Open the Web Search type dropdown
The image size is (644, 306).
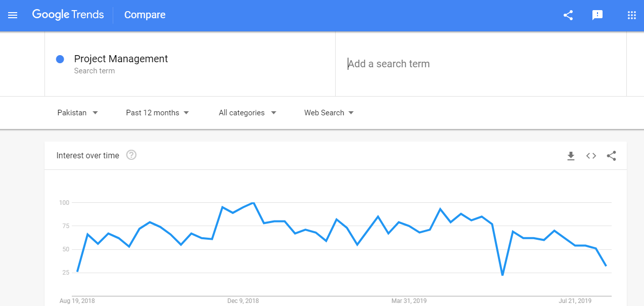pyautogui.click(x=329, y=113)
